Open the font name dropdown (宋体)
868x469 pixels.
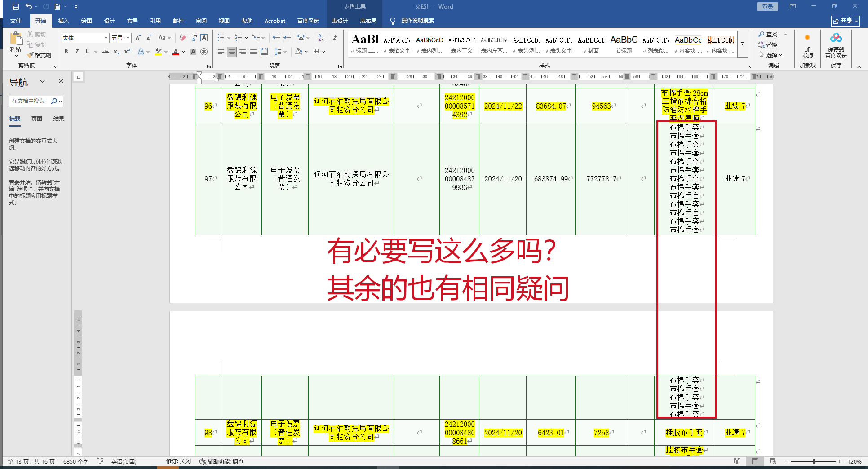(x=106, y=38)
